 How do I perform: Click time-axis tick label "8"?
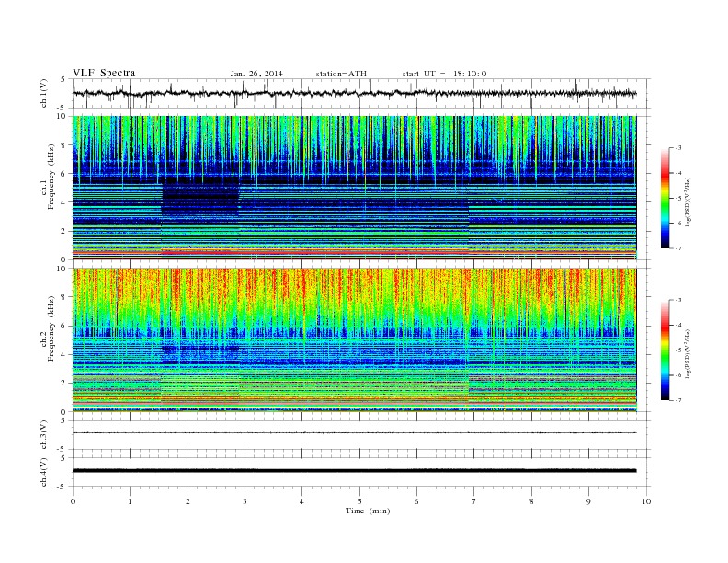(x=531, y=501)
